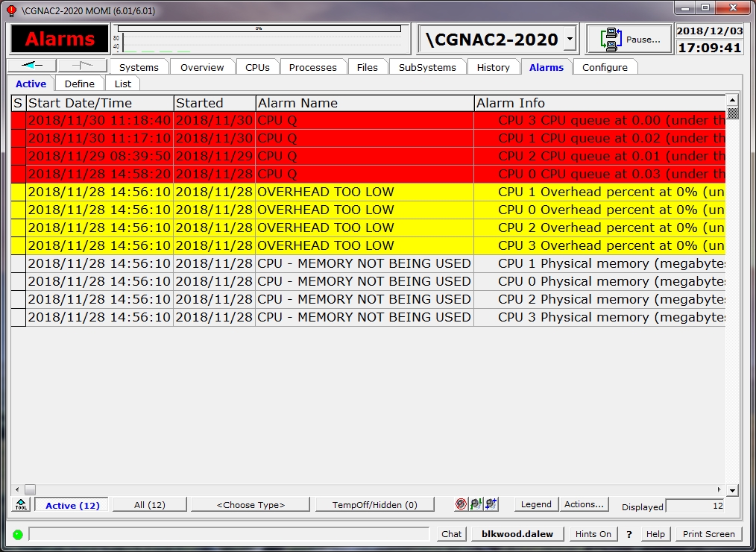Open the Legend button
Viewport: 756px width, 552px height.
click(536, 504)
